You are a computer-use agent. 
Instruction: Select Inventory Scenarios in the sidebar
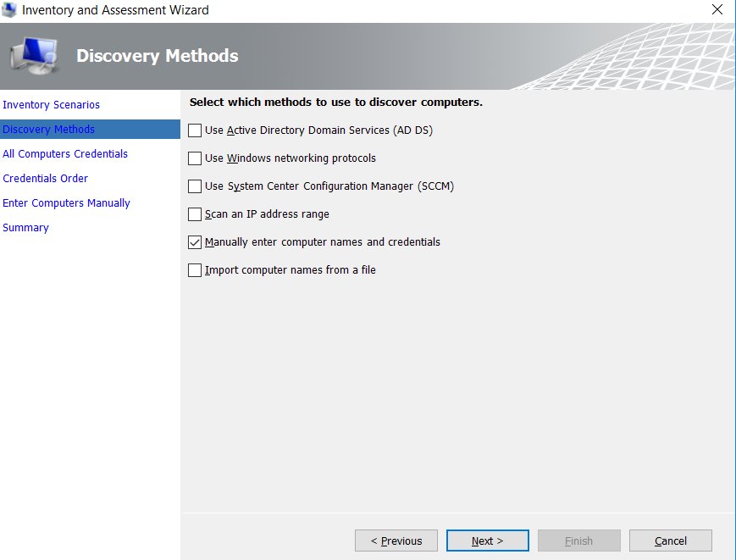point(53,104)
